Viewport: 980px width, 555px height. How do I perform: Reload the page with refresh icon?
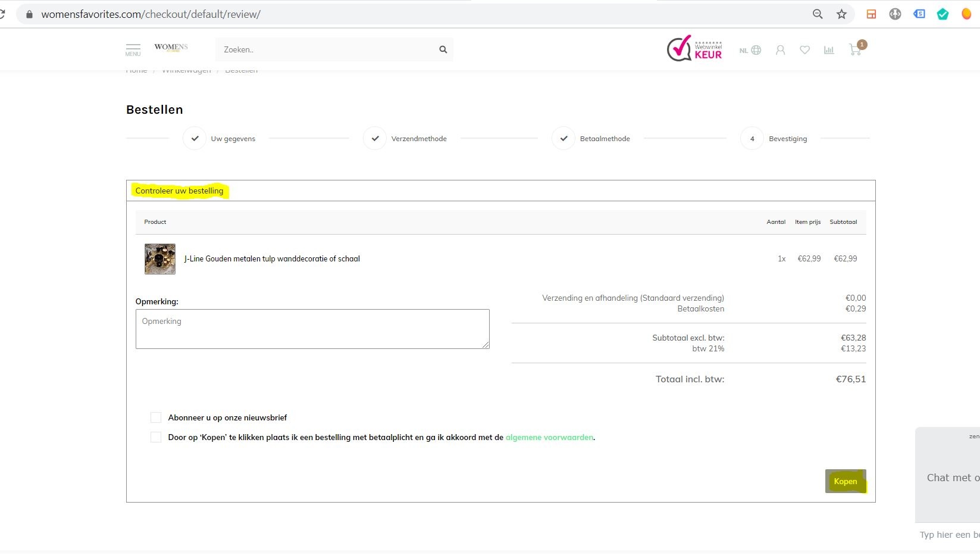tap(2, 14)
